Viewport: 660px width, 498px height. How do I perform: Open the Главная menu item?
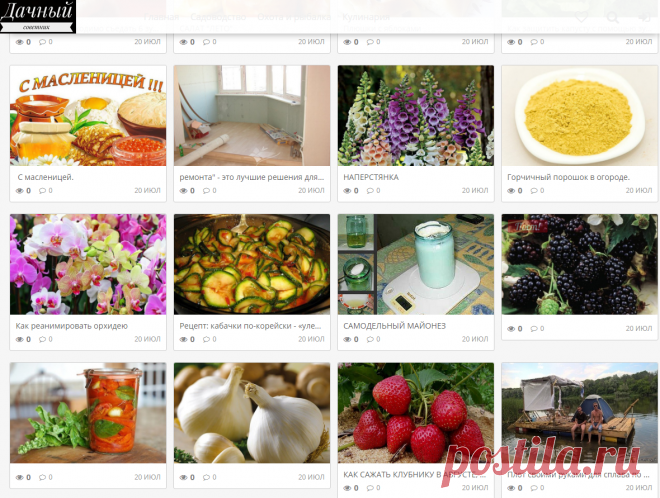click(x=161, y=17)
